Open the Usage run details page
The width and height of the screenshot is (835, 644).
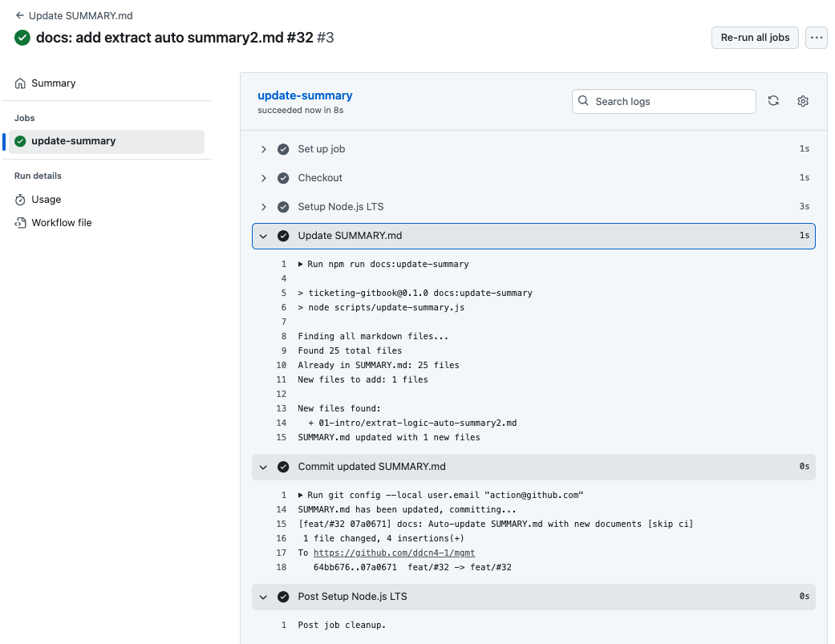click(x=47, y=200)
